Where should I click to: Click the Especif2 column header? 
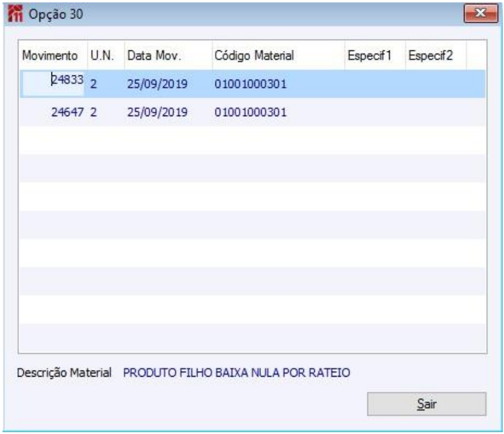(x=436, y=55)
